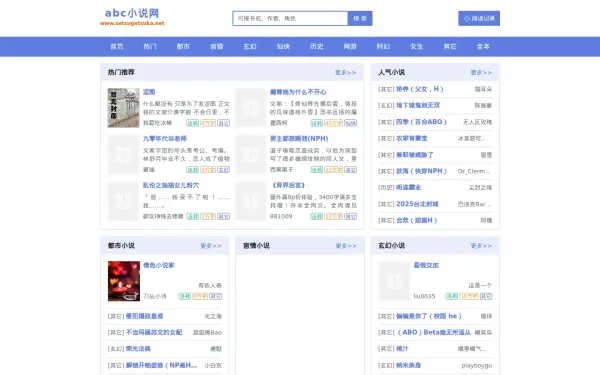The image size is (600, 375).
Task: Click the author name 墨西柯
Action: click(279, 123)
